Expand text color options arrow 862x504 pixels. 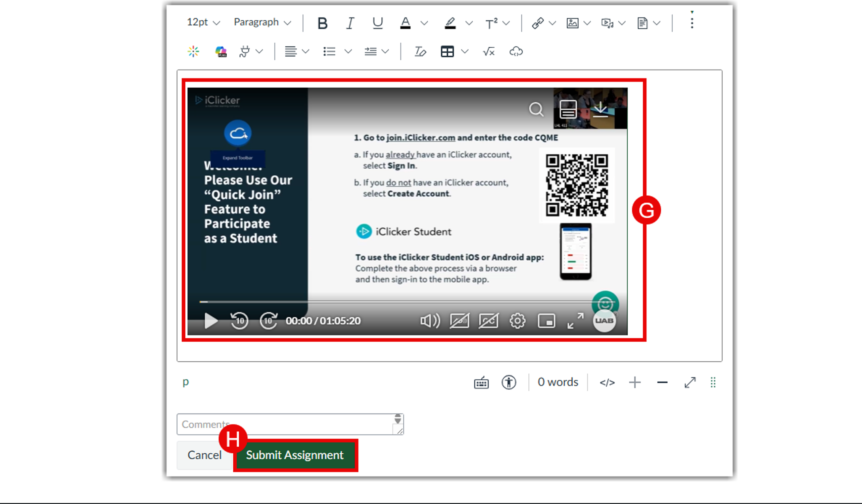424,23
